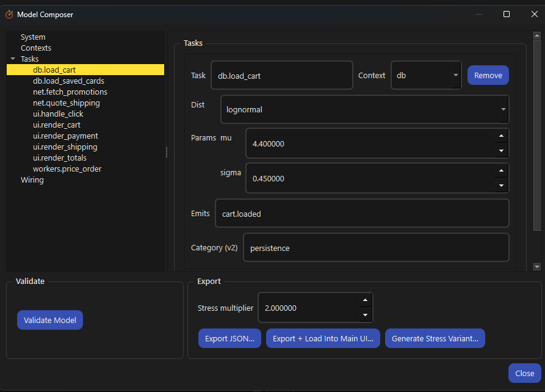Select the ui.render_payment task
Viewport: 545px width, 392px height.
[x=65, y=136]
